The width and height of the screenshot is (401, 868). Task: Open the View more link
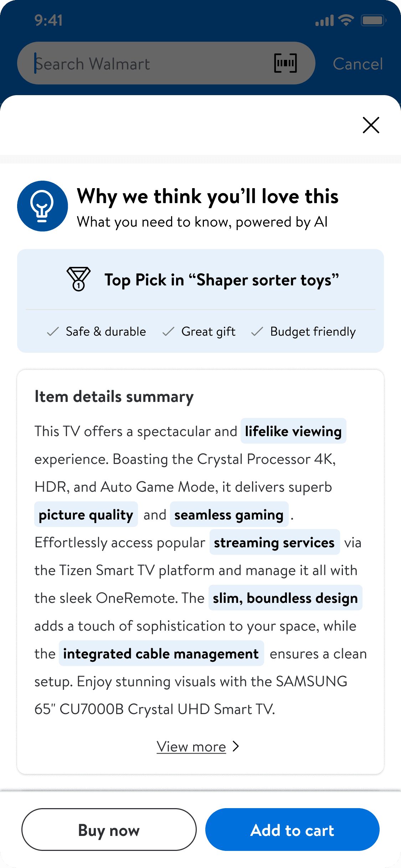(x=191, y=746)
